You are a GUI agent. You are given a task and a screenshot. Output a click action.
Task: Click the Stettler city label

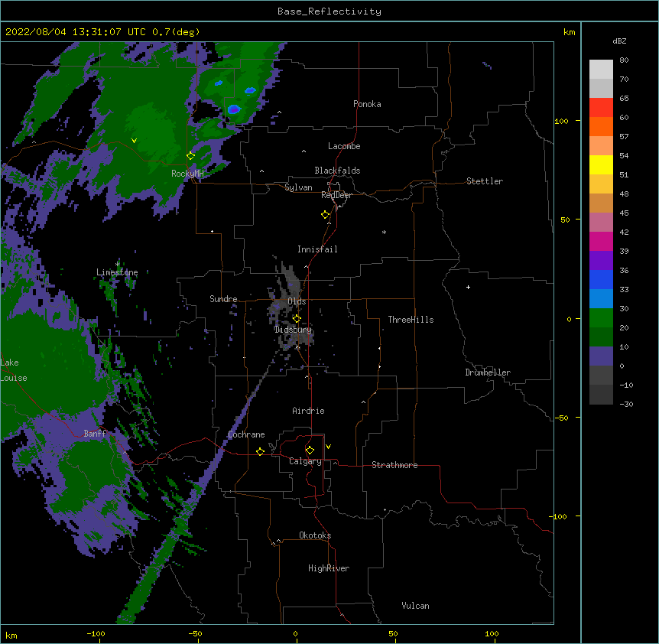tap(485, 181)
